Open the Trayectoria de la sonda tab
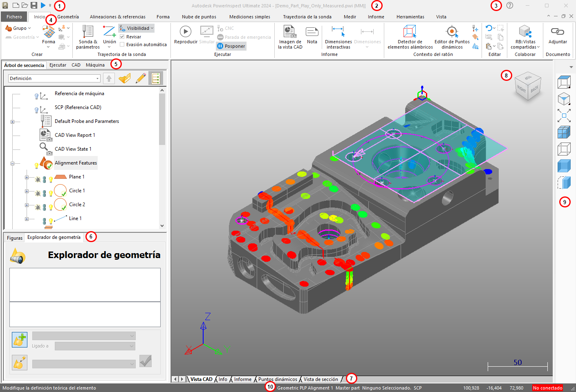 coord(307,17)
